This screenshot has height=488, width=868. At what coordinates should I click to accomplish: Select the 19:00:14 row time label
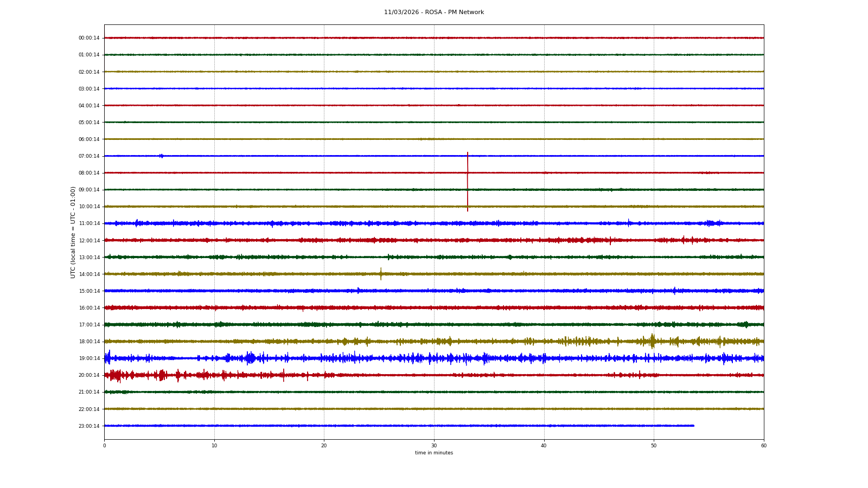[89, 358]
